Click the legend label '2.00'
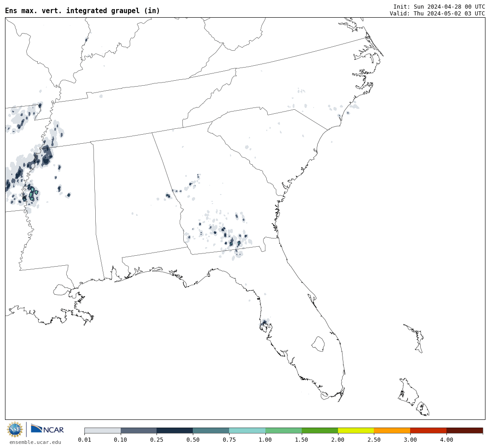The image size is (490, 448). click(338, 439)
